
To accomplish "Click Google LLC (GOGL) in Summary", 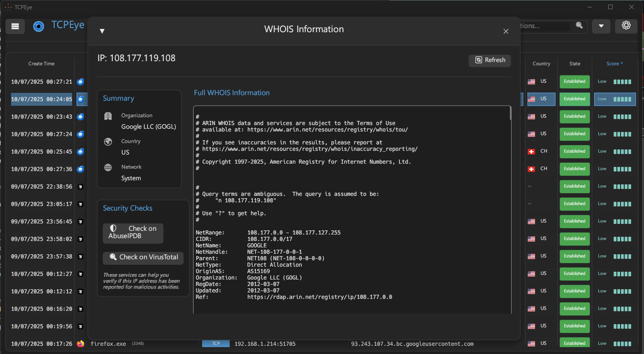I will click(x=148, y=126).
